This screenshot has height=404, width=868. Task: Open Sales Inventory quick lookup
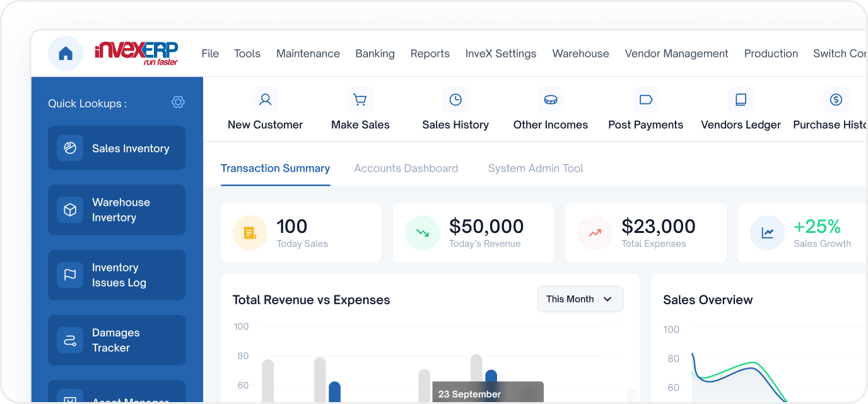pos(117,148)
